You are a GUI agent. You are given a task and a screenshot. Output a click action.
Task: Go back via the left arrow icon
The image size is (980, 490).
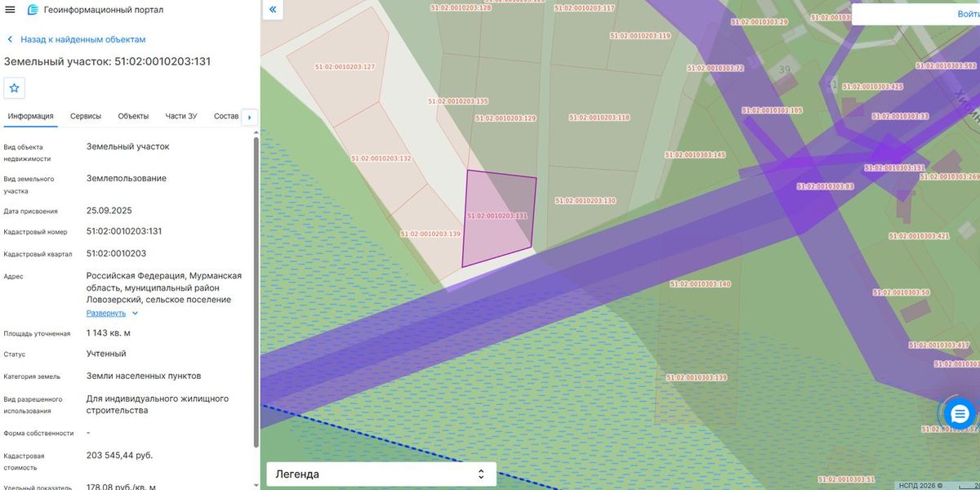click(10, 39)
